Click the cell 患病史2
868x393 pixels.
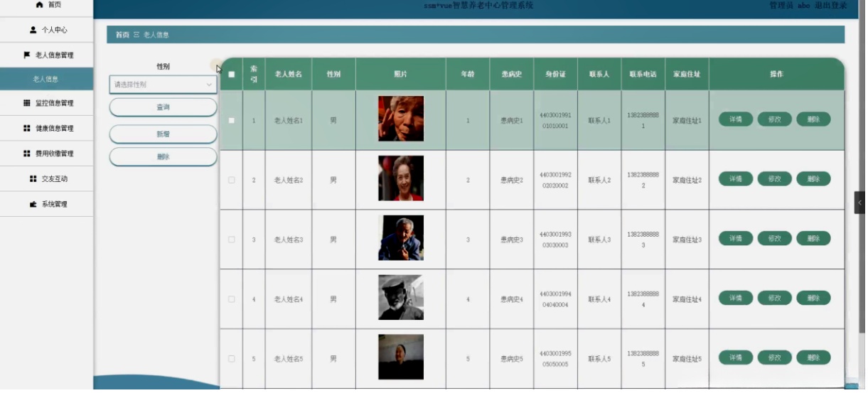(x=512, y=181)
